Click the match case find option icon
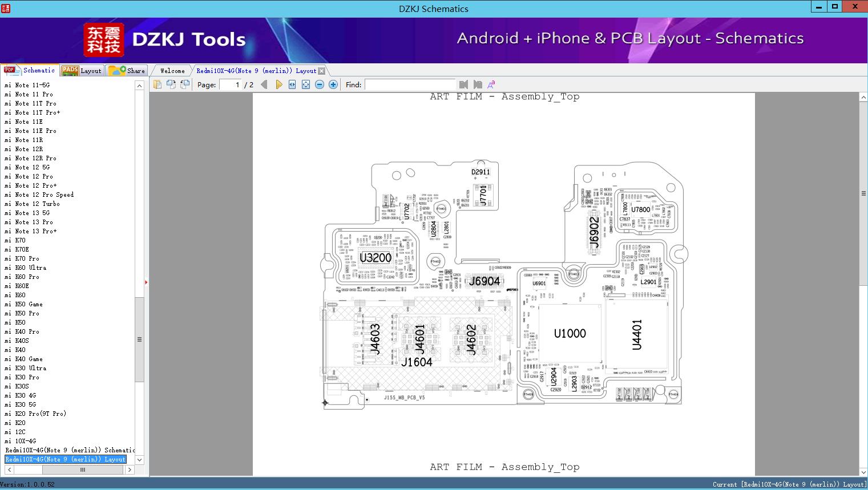 (x=491, y=84)
